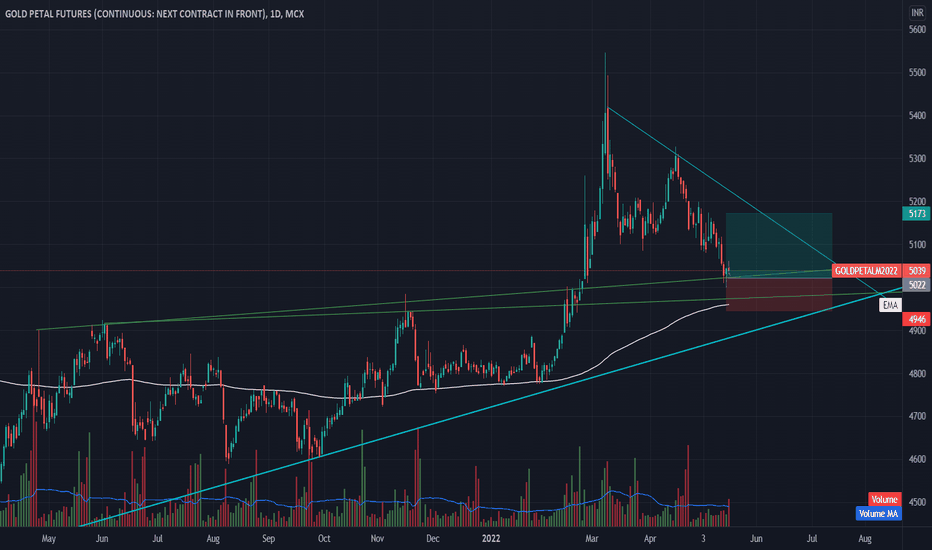Click the 5500 price axis value

917,73
